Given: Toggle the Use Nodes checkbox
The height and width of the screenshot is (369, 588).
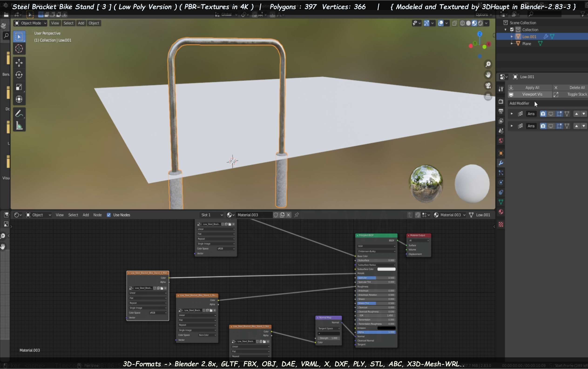Looking at the screenshot, I should point(109,215).
